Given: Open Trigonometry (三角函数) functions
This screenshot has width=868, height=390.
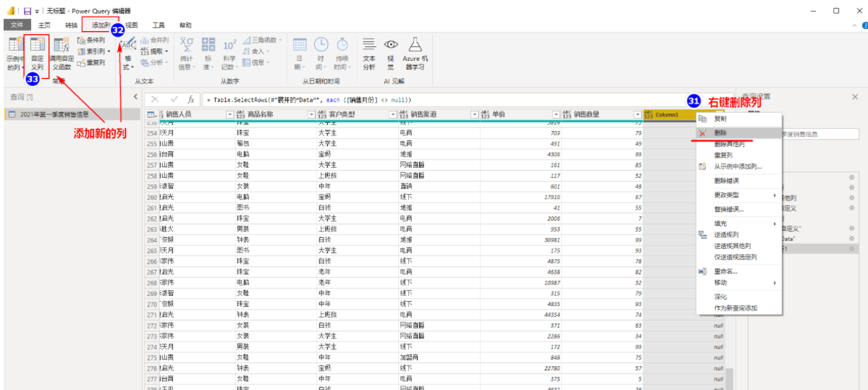Looking at the screenshot, I should [x=262, y=40].
